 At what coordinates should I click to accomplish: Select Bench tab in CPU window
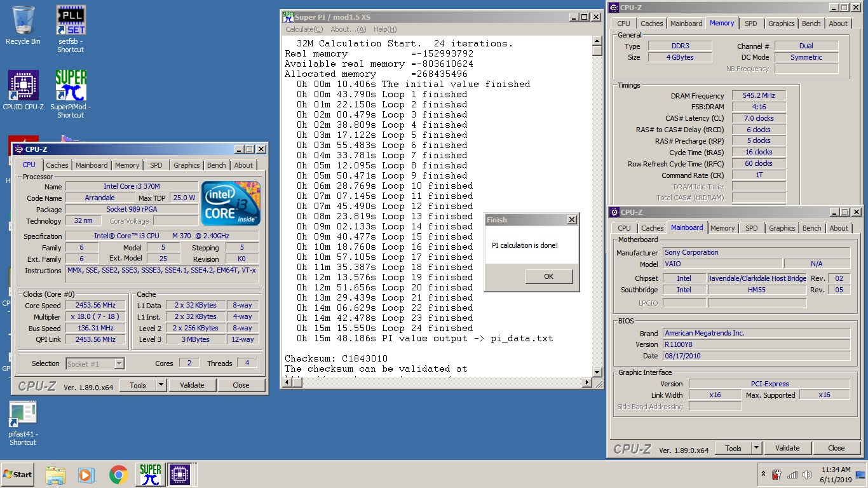click(x=217, y=165)
